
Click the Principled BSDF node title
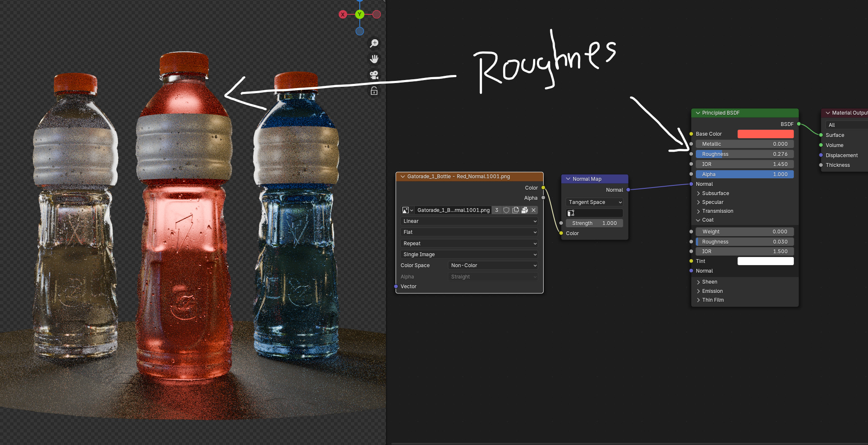tap(721, 113)
